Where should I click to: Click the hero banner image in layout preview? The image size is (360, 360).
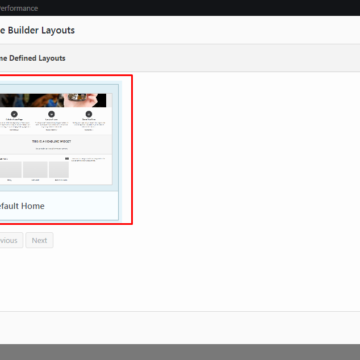point(53,100)
